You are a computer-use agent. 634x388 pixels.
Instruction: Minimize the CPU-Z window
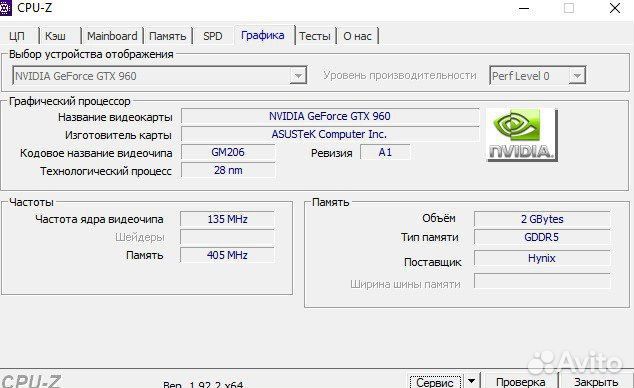tap(524, 8)
